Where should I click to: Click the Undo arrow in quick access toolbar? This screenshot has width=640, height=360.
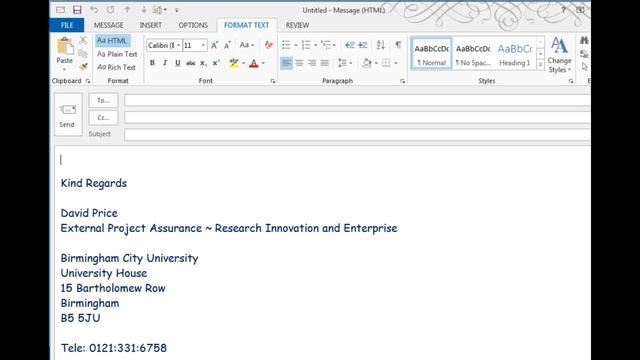[94, 10]
